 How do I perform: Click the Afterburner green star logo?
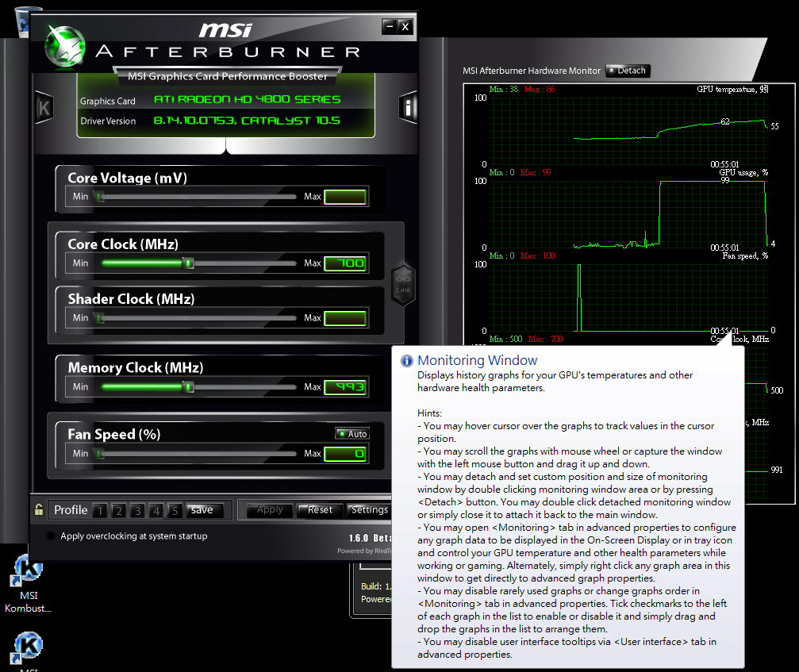click(x=65, y=47)
